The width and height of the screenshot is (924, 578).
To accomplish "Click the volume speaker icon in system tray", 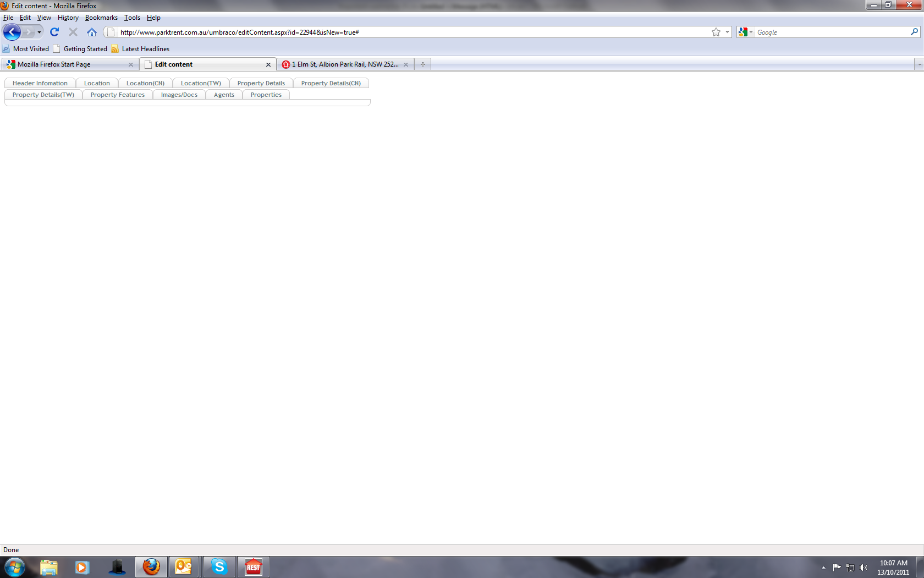I will click(864, 568).
